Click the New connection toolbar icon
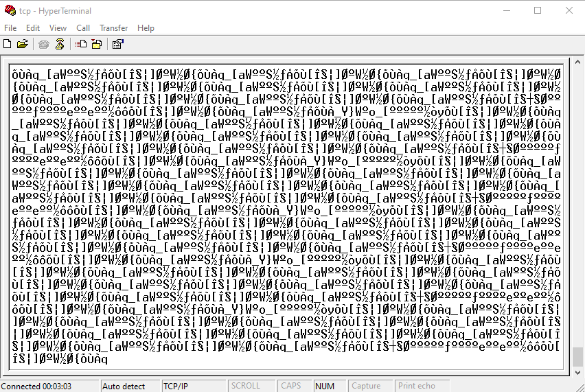 7,44
